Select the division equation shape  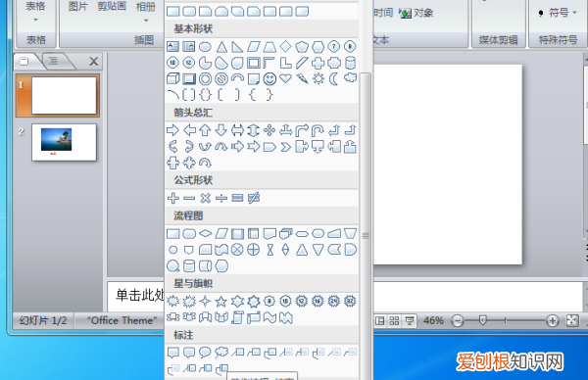pos(221,198)
